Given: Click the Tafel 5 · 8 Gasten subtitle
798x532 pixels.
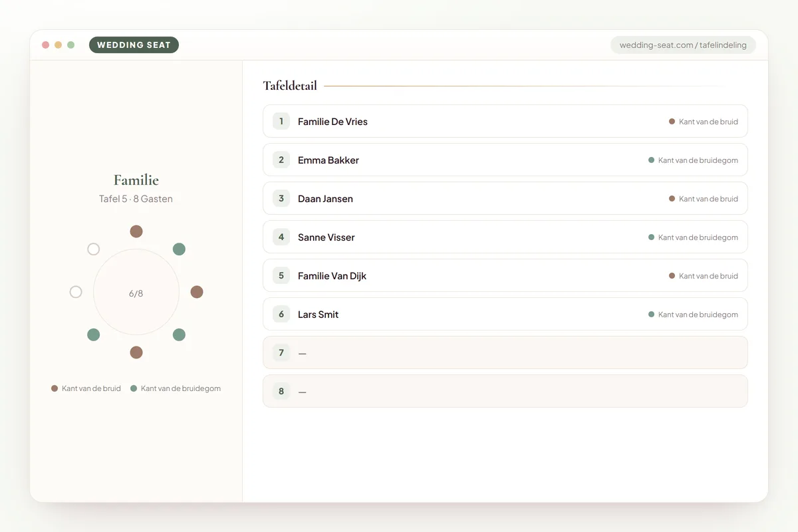Looking at the screenshot, I should [136, 199].
